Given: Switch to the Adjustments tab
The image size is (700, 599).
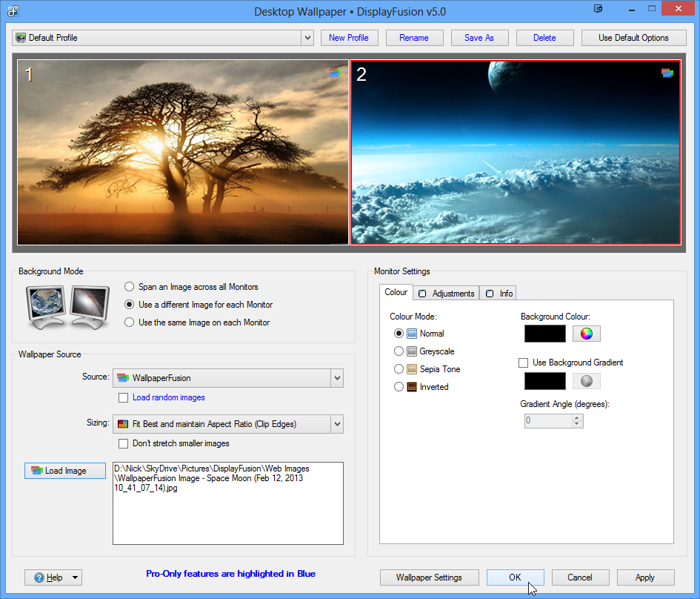Looking at the screenshot, I should [447, 294].
